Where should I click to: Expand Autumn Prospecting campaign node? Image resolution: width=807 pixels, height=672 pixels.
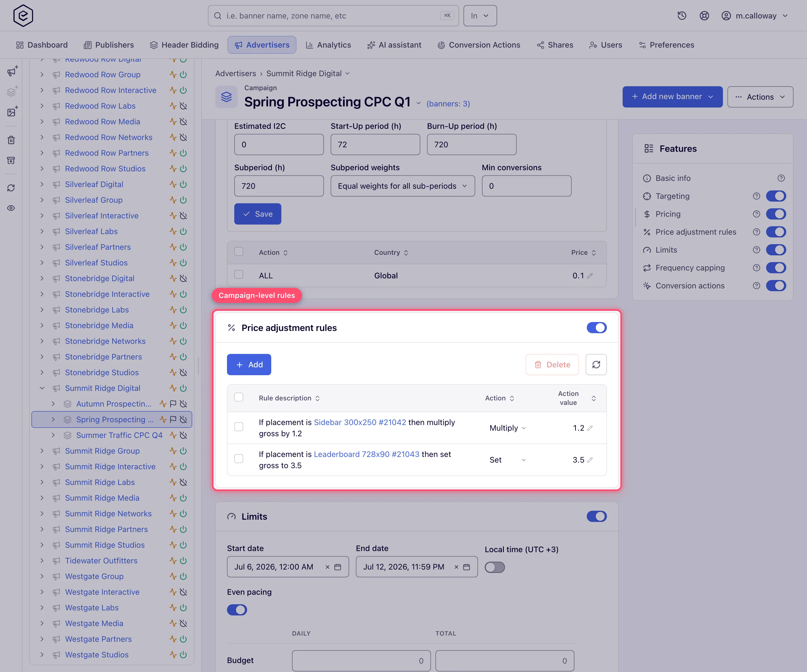click(53, 404)
